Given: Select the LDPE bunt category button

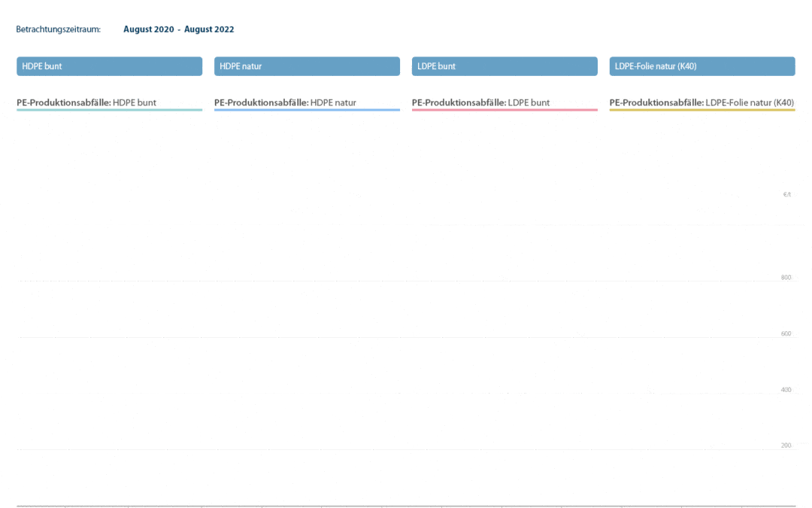Looking at the screenshot, I should (x=504, y=66).
